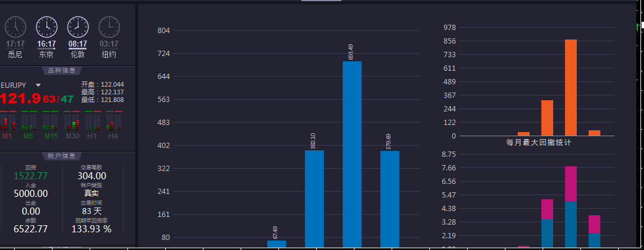Select the M5 timeframe strength meter
The width and height of the screenshot is (644, 250).
click(x=29, y=126)
